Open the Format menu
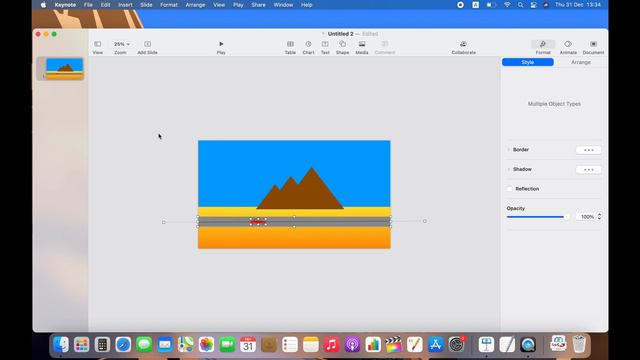This screenshot has height=360, width=640. point(169,5)
